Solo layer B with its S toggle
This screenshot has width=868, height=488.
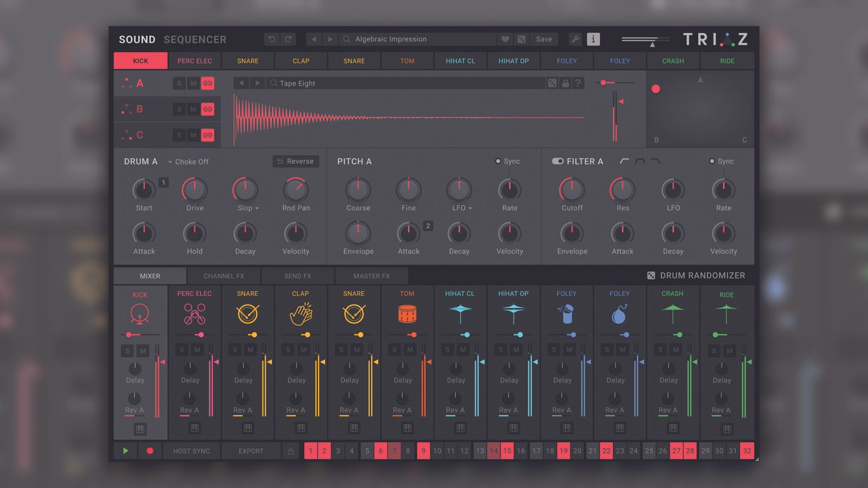178,109
